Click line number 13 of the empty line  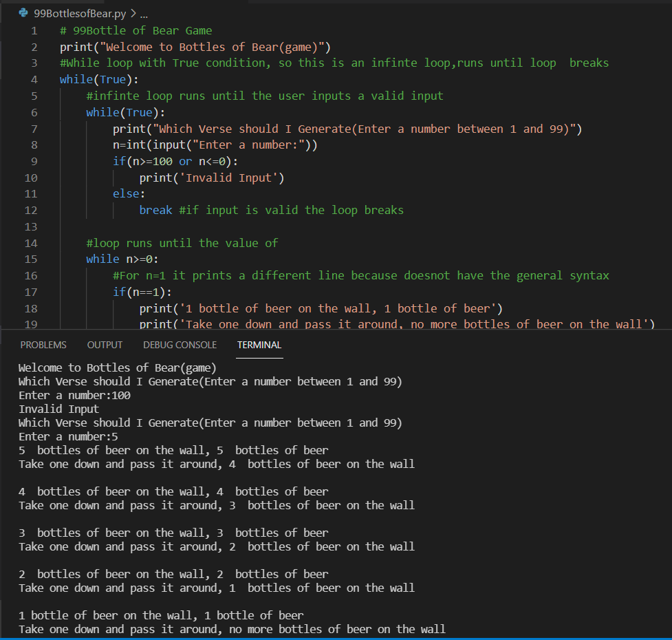pos(30,226)
